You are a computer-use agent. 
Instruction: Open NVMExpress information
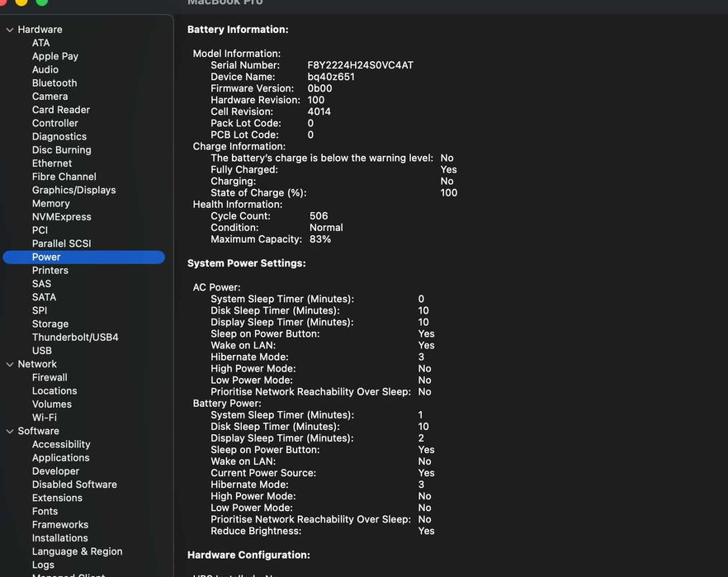click(61, 217)
